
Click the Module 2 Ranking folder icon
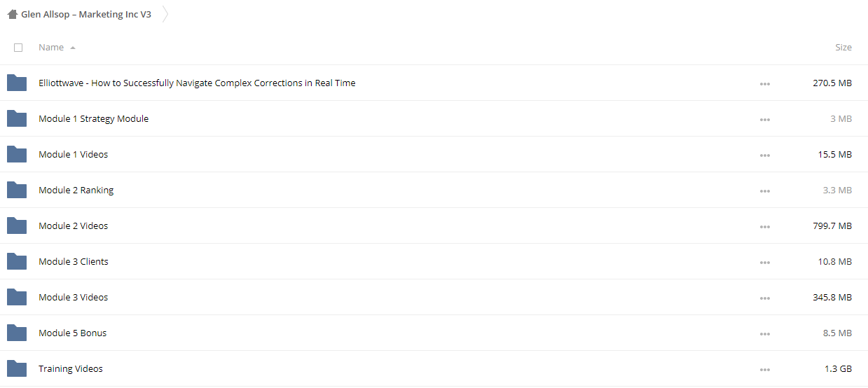point(17,190)
